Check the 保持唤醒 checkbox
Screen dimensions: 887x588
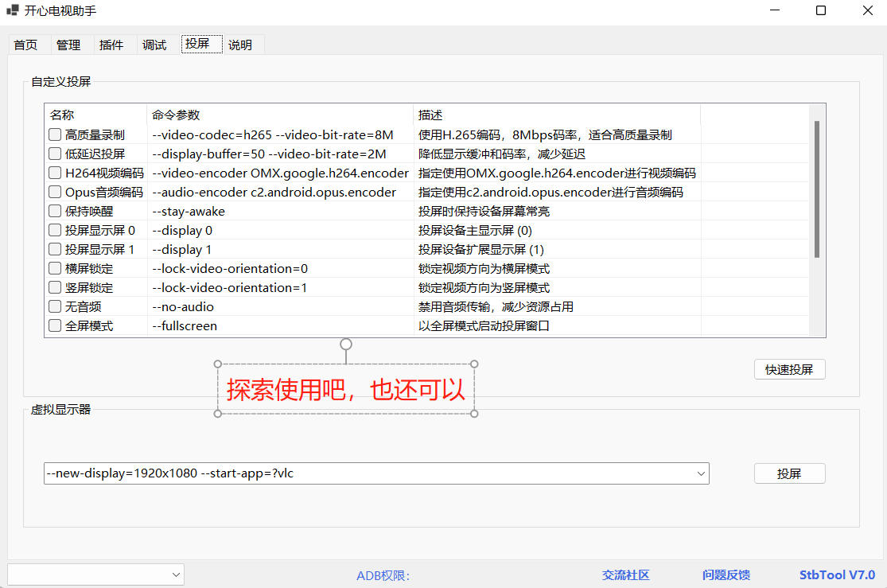pos(55,212)
